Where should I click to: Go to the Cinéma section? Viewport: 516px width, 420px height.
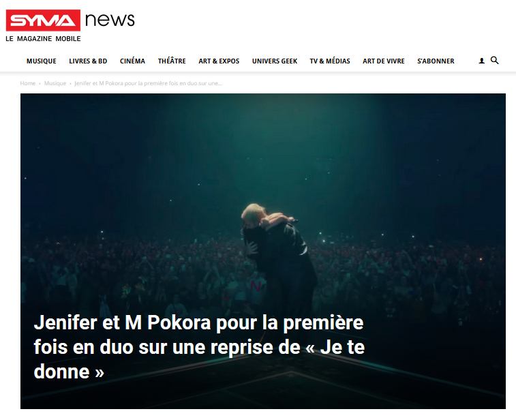(x=133, y=61)
